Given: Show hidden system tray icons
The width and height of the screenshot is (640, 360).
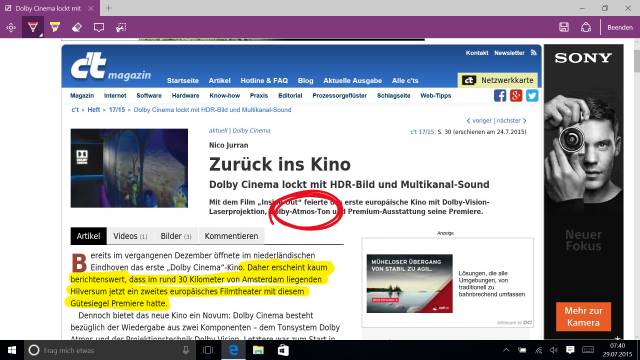Looking at the screenshot, I should [506, 350].
